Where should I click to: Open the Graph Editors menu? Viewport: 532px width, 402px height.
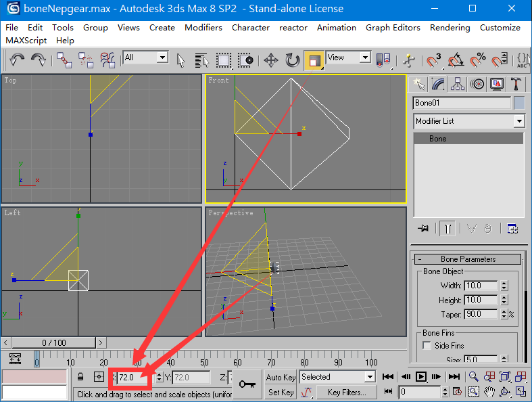click(393, 28)
